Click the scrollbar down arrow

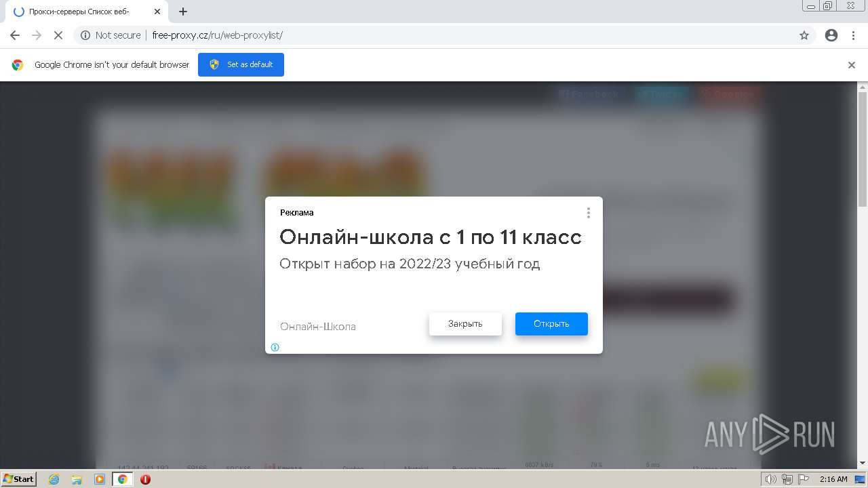point(863,463)
